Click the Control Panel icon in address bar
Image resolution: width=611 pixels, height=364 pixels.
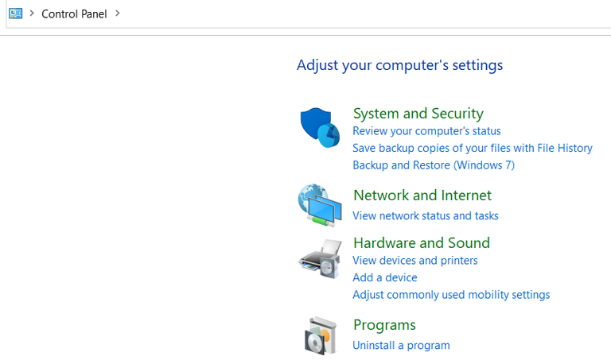point(15,14)
